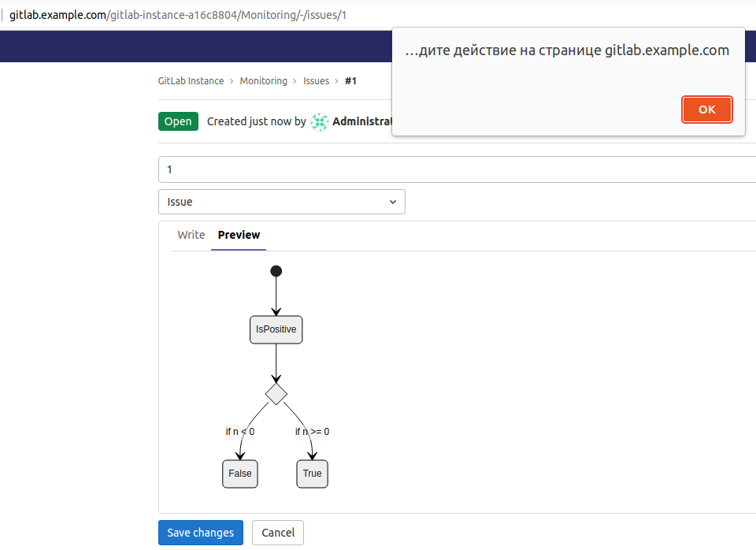Open the GitLab Instance breadcrumb link
The image size is (756, 550).
[191, 81]
